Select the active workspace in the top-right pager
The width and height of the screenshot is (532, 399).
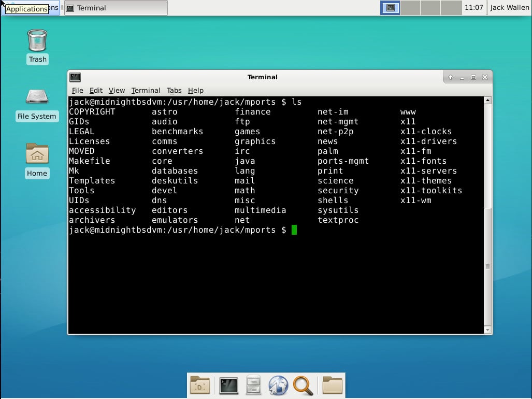(x=390, y=7)
